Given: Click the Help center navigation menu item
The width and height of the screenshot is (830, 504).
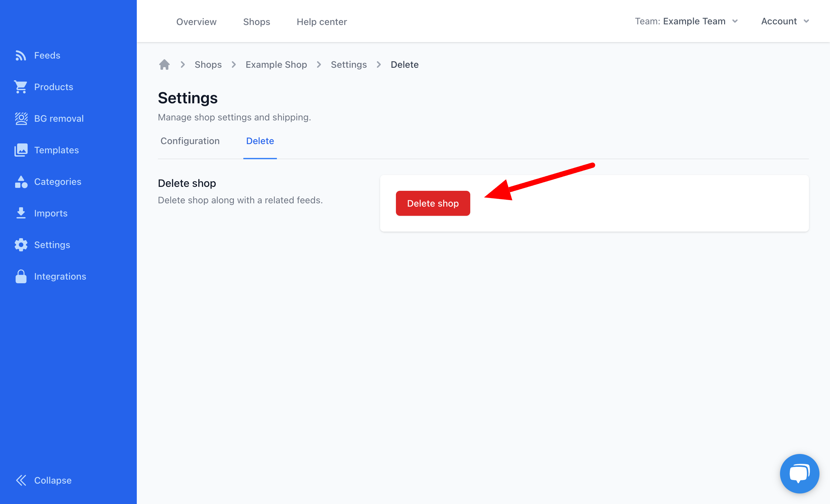Looking at the screenshot, I should 322,21.
